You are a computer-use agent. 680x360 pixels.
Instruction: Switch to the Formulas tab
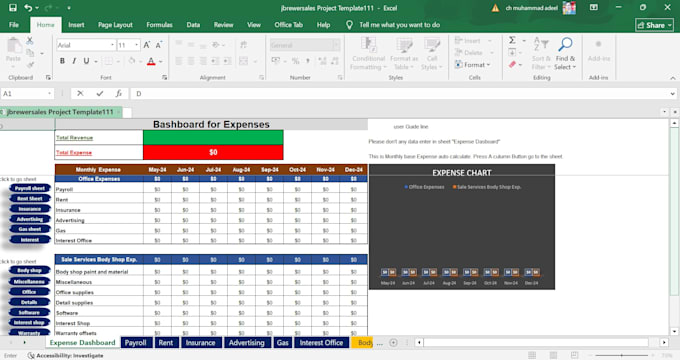[x=159, y=25]
